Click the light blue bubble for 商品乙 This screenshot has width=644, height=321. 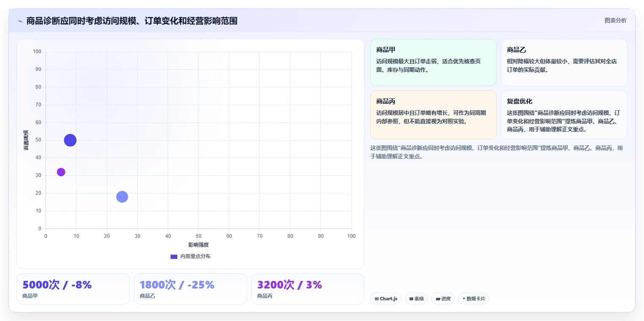[x=122, y=196]
